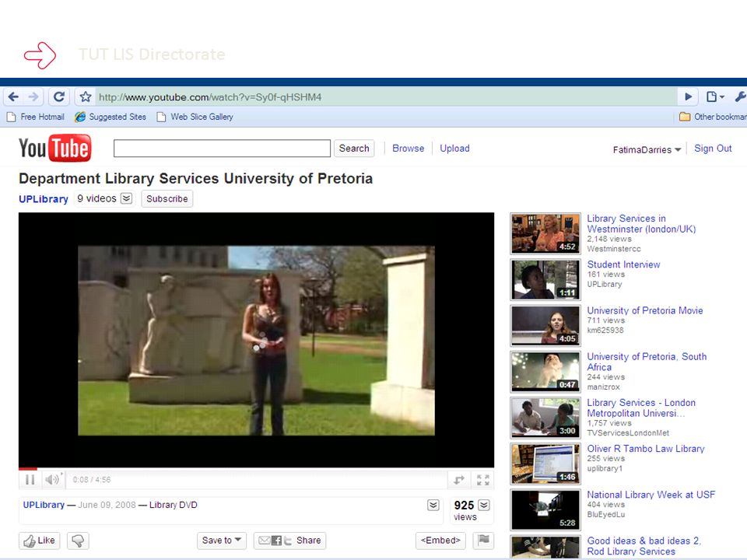Screen dimensions: 747x560
Task: Click the Share button
Action: tap(289, 541)
